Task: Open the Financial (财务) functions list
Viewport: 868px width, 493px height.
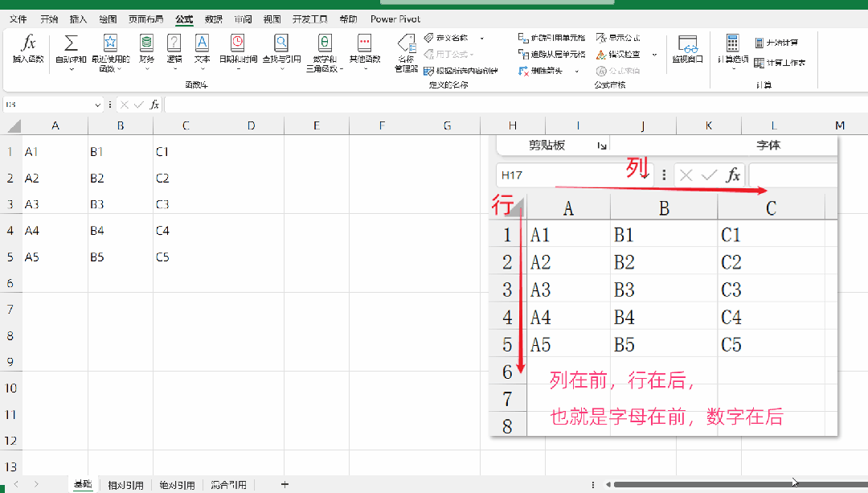Action: tap(146, 52)
